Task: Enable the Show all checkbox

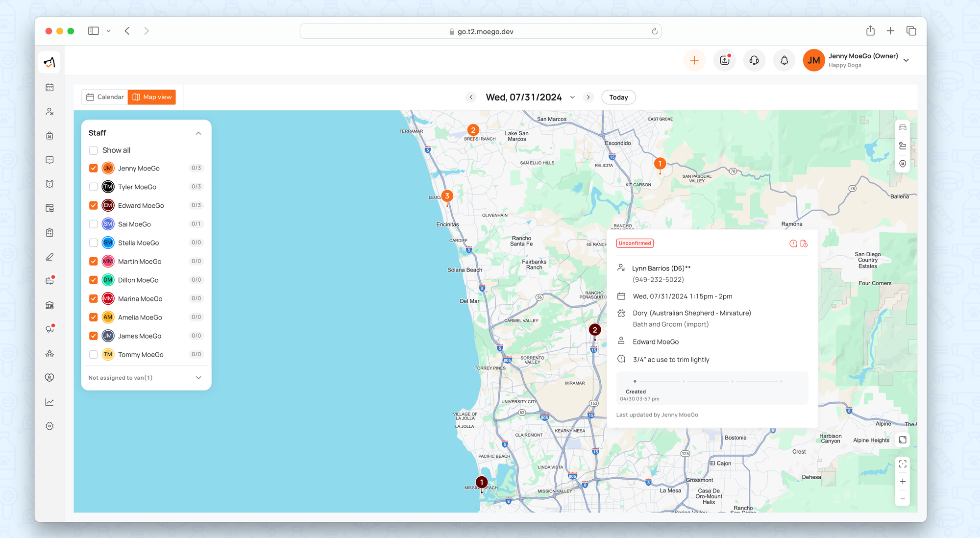Action: tap(94, 150)
